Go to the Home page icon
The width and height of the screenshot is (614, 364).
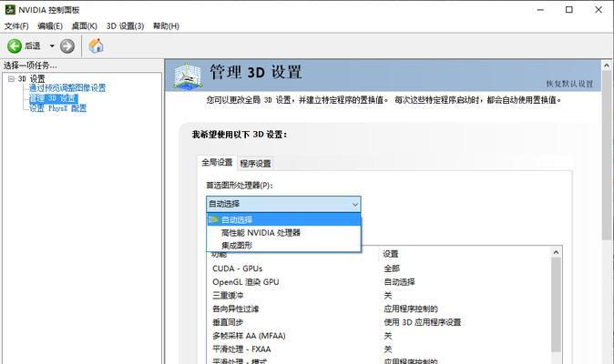[x=96, y=45]
